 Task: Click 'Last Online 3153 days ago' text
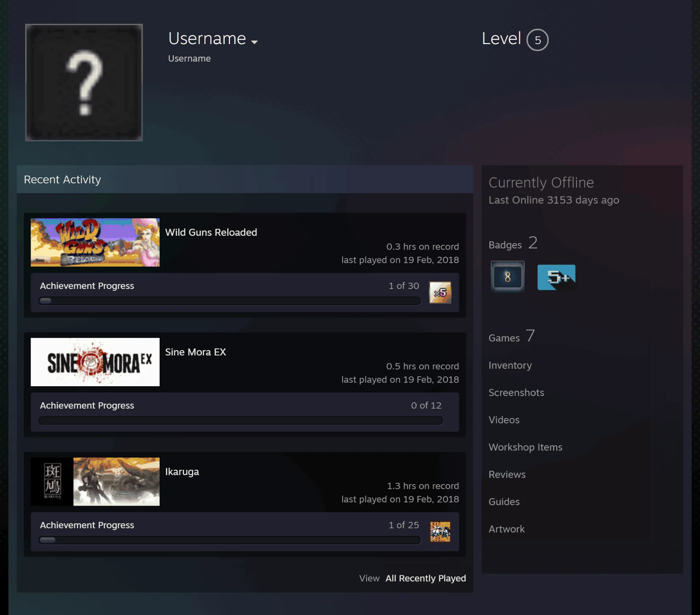pos(554,200)
